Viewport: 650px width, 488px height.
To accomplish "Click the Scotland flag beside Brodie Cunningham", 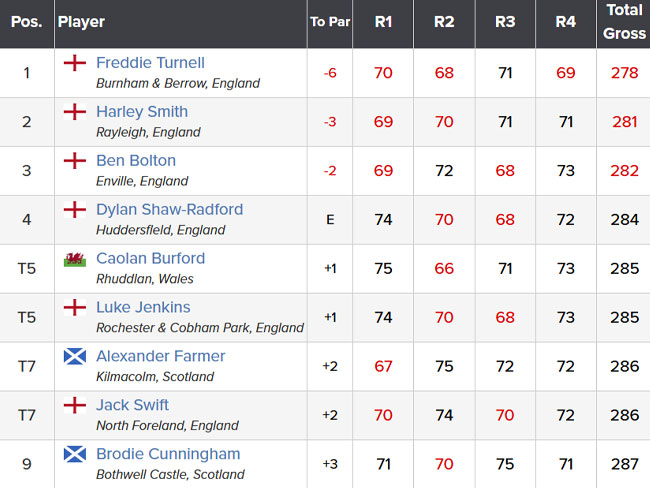I will point(74,455).
